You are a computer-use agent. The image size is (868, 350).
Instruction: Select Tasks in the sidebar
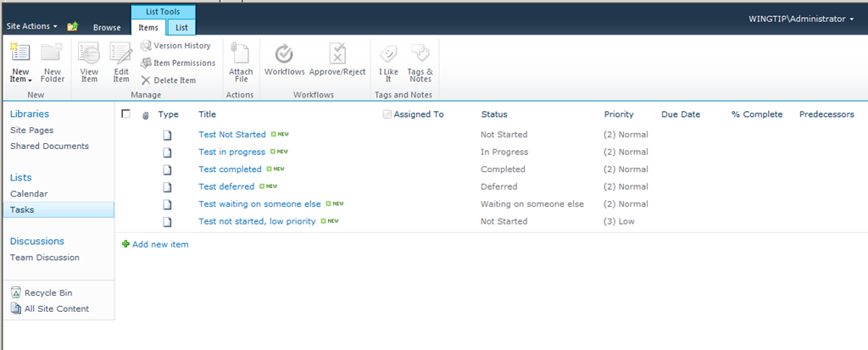pos(58,210)
